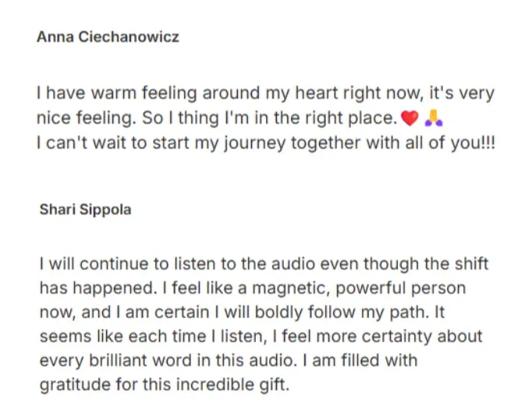Click the line starting "I have warm feeling"
Screen dimensions: 532x417
click(266, 93)
